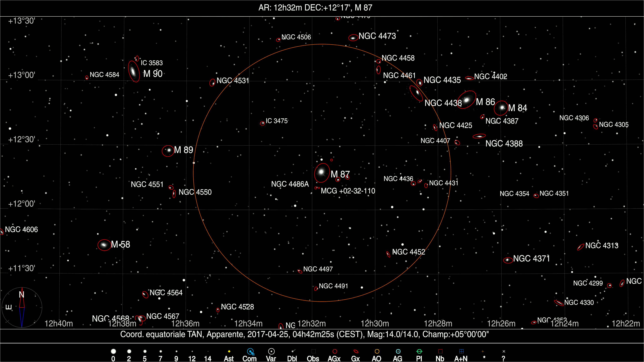Select the M 58 galaxy marker
Viewport: 644px width, 362px height.
point(104,245)
